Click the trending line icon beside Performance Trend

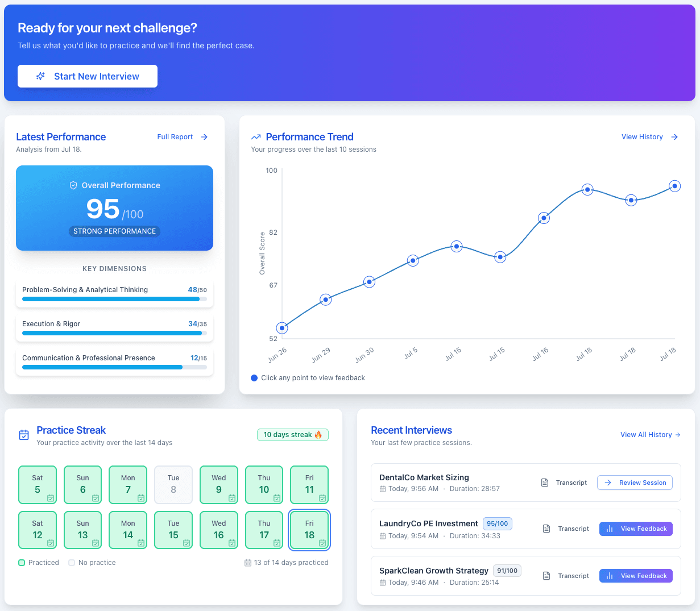point(255,136)
